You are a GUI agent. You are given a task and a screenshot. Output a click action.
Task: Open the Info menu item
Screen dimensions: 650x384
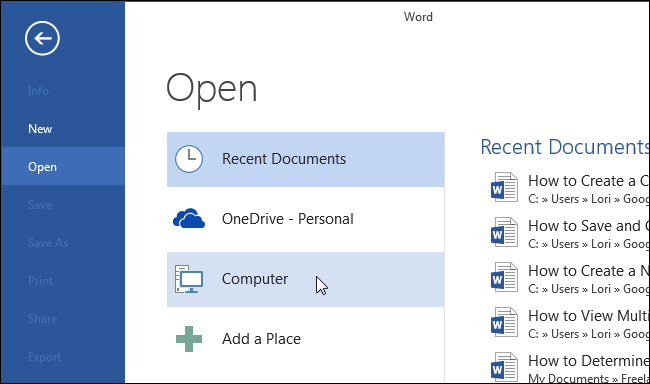click(38, 91)
